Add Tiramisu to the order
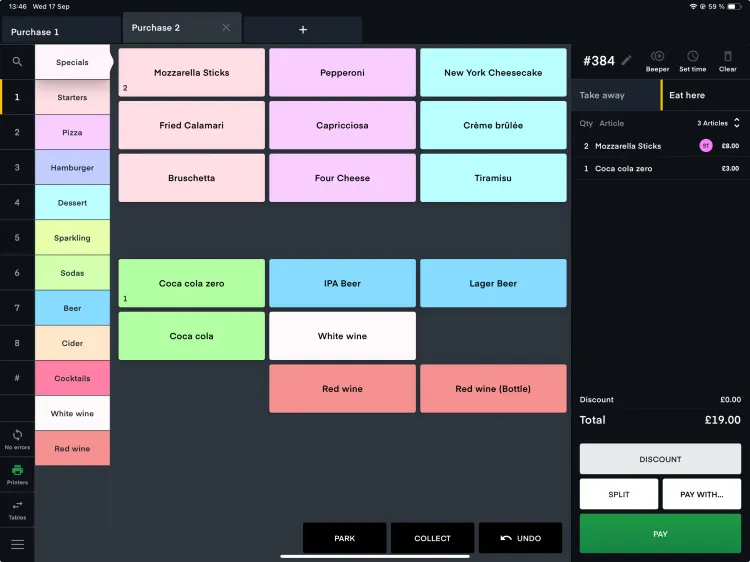750x562 pixels. coord(493,178)
